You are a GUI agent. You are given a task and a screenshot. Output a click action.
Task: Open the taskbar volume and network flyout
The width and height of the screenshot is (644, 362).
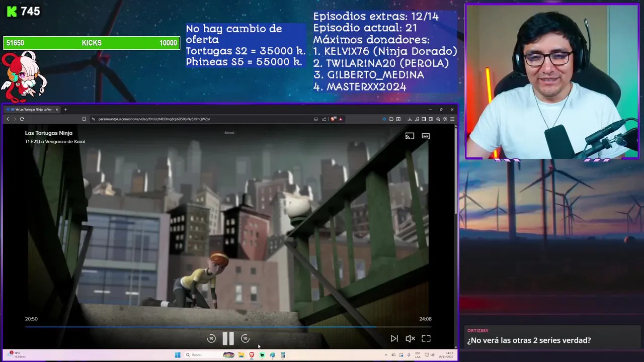[429, 355]
